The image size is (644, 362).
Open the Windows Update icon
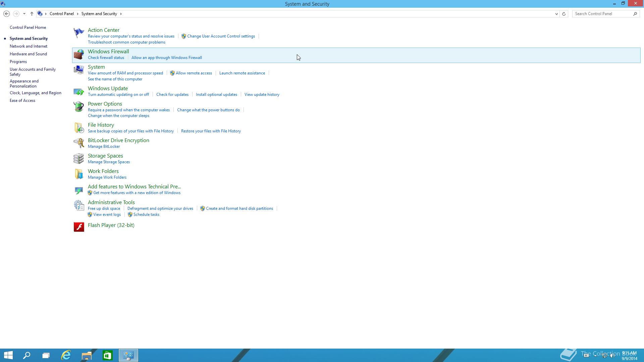point(79,91)
